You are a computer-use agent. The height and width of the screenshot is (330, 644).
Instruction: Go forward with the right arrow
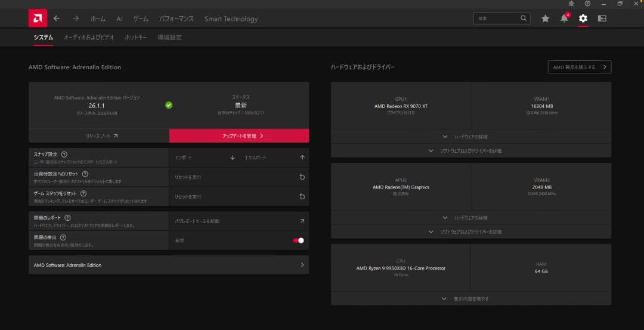coord(76,18)
